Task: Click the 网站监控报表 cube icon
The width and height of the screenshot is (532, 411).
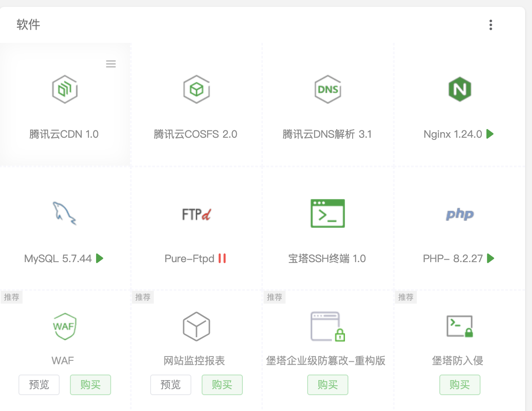Action: click(x=196, y=326)
